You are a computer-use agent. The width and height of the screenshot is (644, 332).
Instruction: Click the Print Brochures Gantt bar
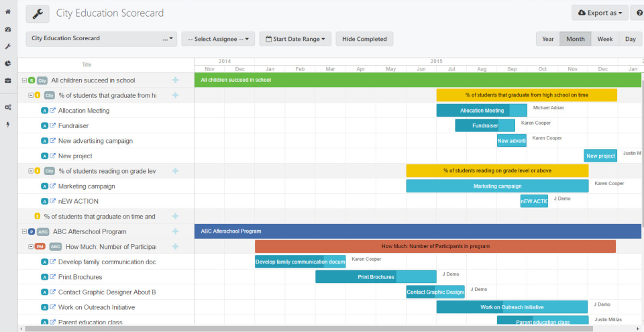(x=376, y=277)
